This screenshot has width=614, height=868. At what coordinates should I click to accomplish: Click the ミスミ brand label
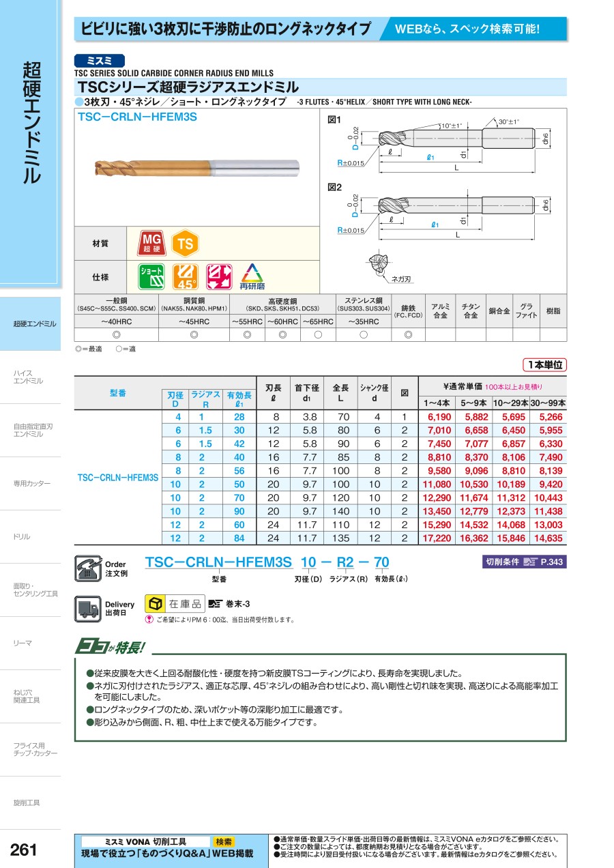[x=100, y=60]
